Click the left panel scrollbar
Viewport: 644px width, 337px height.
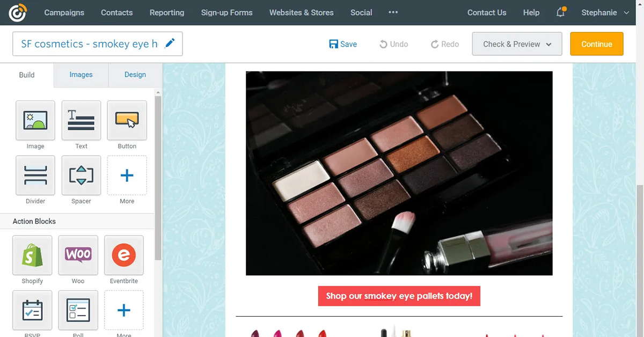[158, 177]
